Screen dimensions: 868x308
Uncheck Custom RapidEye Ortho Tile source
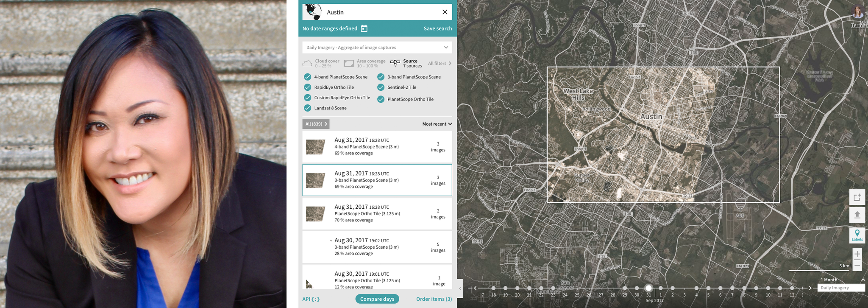pyautogui.click(x=308, y=98)
